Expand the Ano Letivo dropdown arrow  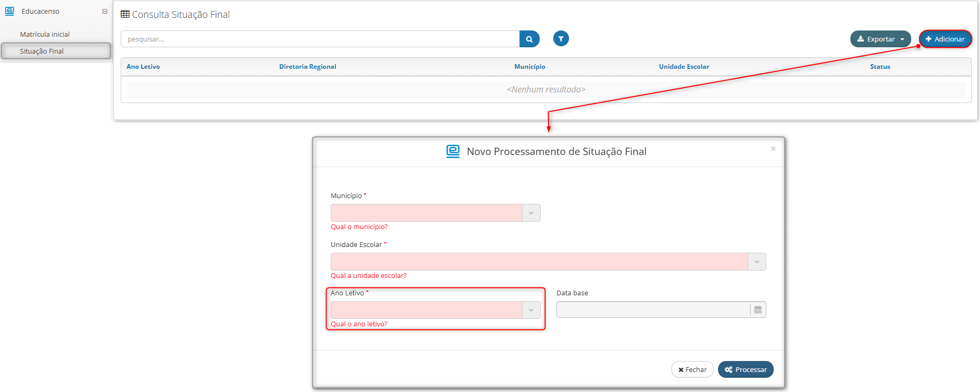point(531,310)
